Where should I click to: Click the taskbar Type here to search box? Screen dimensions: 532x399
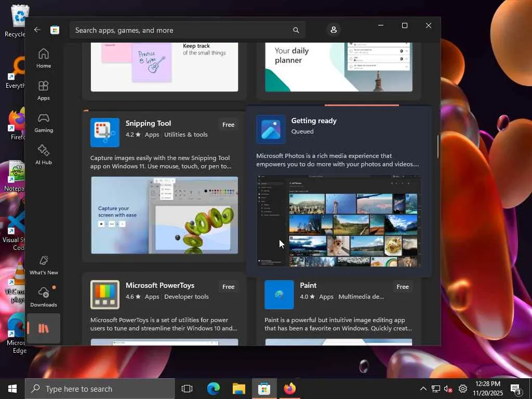[x=100, y=389]
